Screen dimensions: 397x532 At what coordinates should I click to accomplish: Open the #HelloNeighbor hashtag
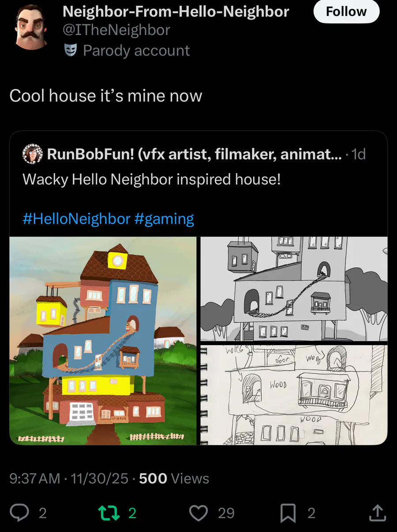coord(76,219)
